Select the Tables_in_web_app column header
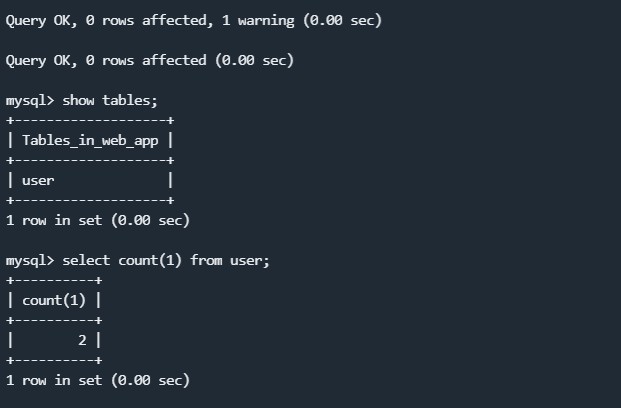Image resolution: width=621 pixels, height=408 pixels. point(90,140)
